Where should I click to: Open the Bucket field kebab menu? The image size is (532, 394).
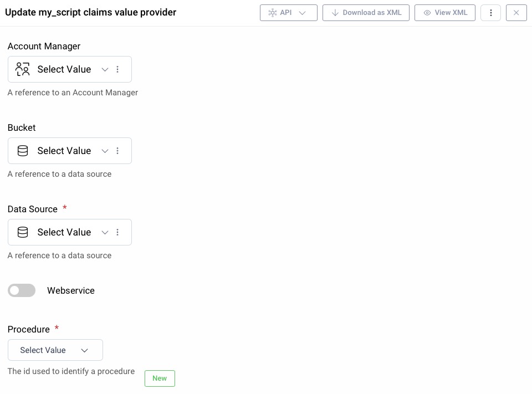click(x=117, y=151)
